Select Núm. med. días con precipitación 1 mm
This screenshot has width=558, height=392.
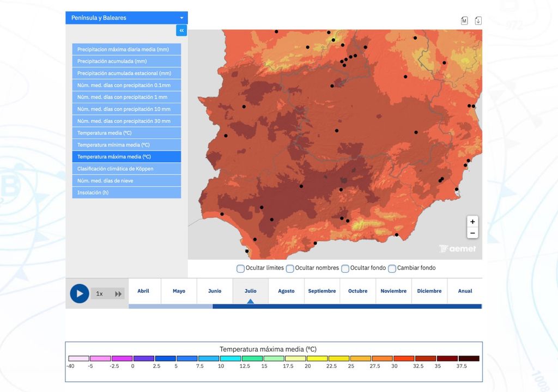126,97
